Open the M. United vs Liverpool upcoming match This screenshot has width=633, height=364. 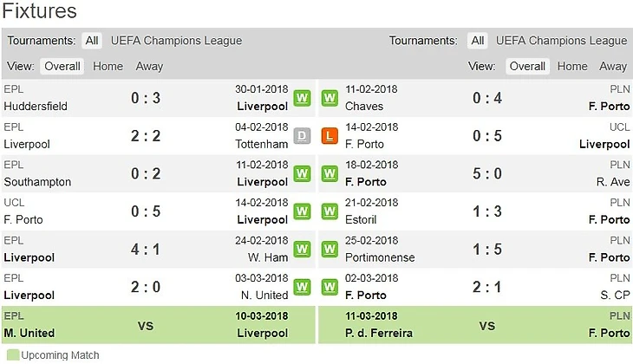click(x=146, y=325)
